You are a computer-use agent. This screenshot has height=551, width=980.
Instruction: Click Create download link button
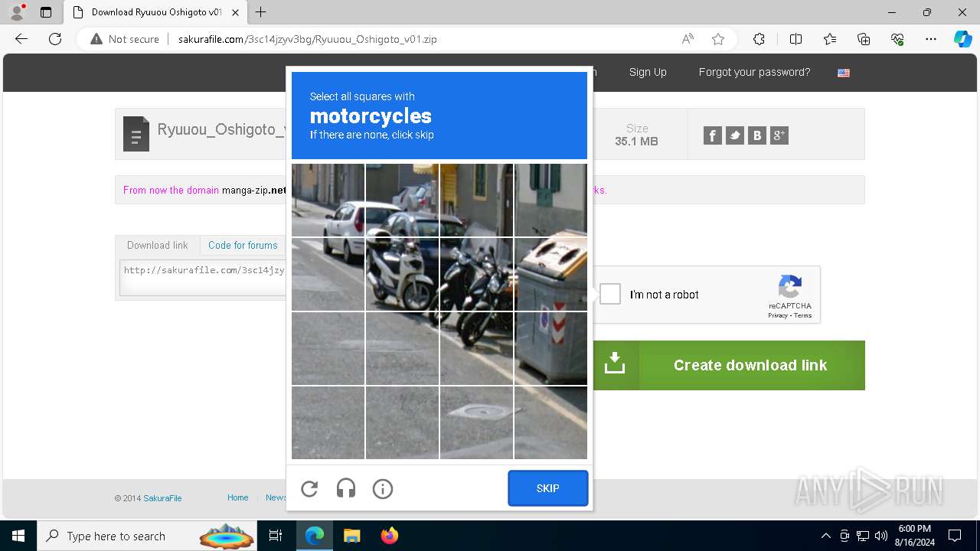729,365
